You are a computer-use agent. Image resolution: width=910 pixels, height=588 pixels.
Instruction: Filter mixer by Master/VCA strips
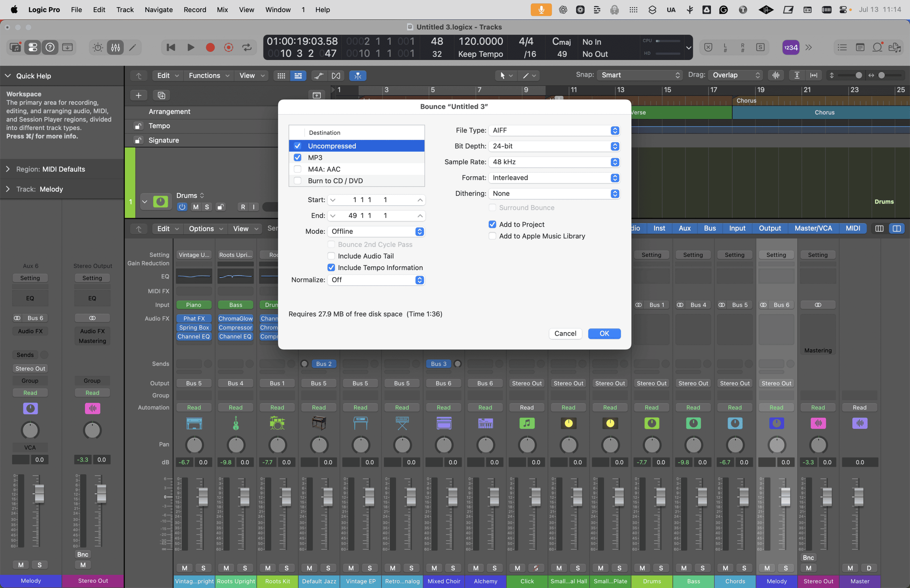point(813,228)
